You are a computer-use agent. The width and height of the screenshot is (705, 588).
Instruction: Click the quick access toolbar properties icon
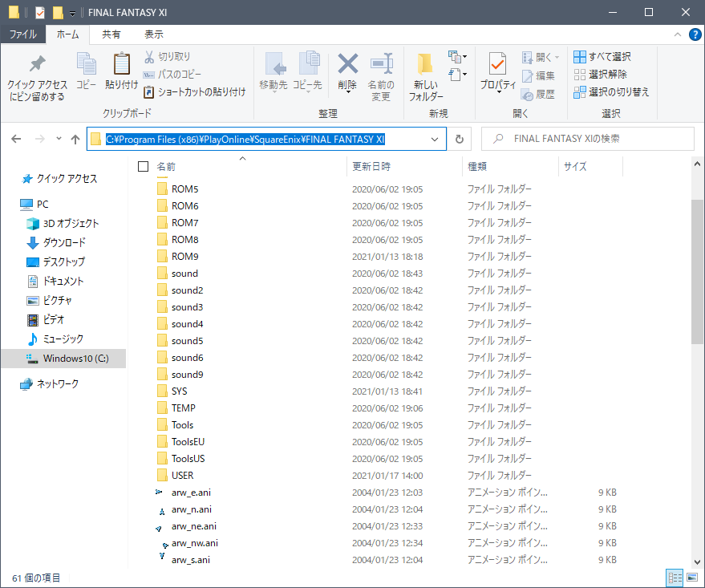(x=40, y=13)
